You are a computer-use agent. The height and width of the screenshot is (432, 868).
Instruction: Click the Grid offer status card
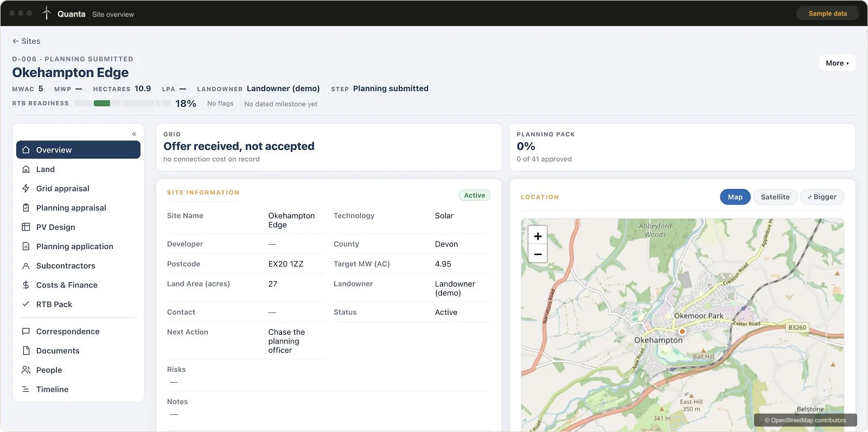[329, 147]
